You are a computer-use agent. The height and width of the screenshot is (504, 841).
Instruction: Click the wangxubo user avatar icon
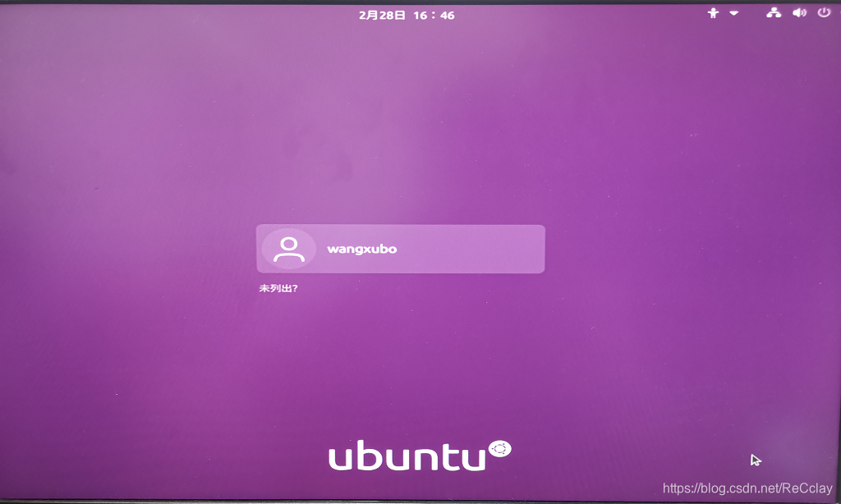[288, 250]
